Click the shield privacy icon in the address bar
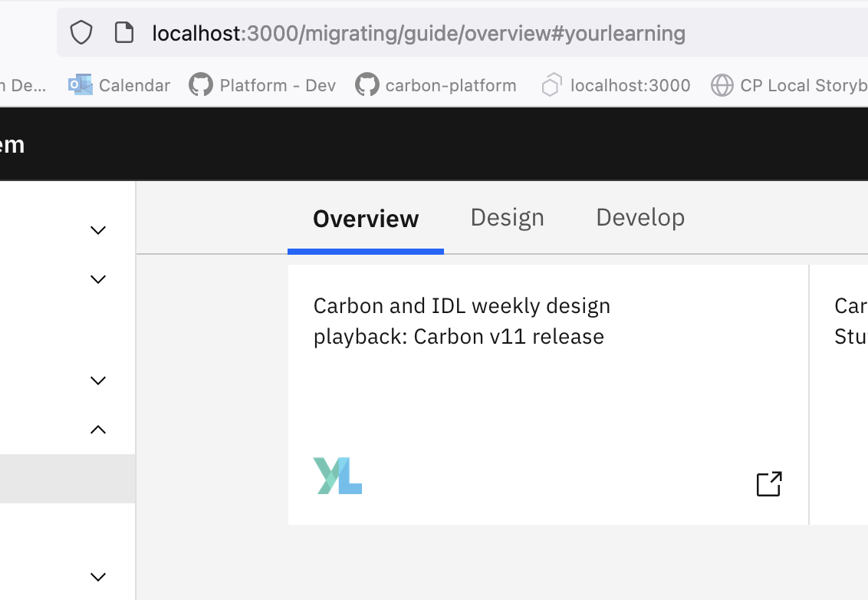 pyautogui.click(x=81, y=32)
